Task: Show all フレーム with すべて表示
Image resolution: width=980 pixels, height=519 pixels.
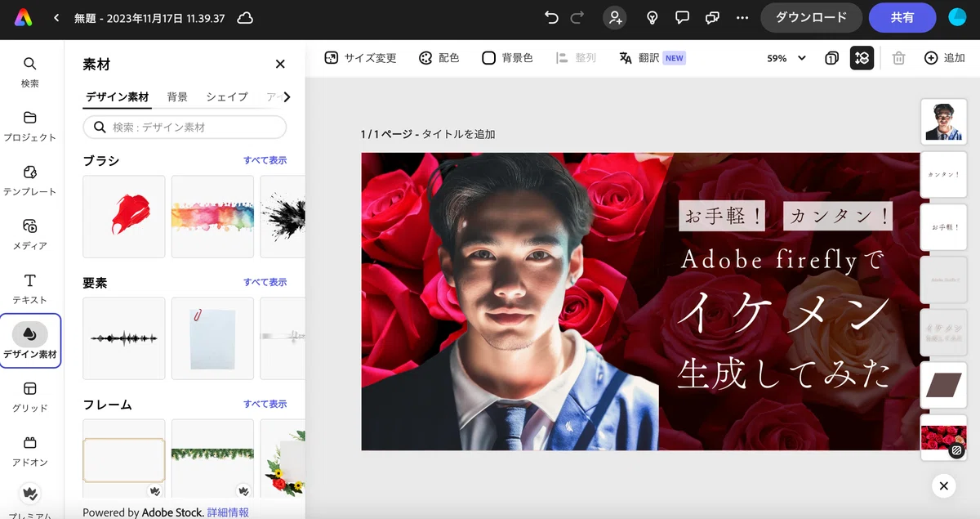Action: click(x=265, y=404)
